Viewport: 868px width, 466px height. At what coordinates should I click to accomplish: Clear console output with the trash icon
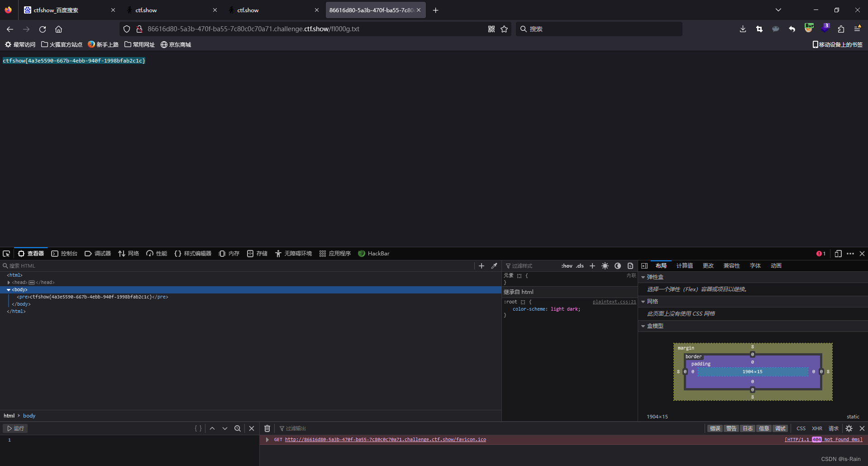point(267,428)
